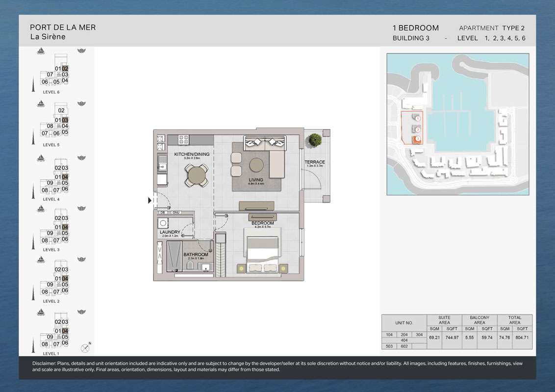This screenshot has width=555, height=392.
Task: Click the PORT DE LA MER title
Action: pyautogui.click(x=63, y=27)
